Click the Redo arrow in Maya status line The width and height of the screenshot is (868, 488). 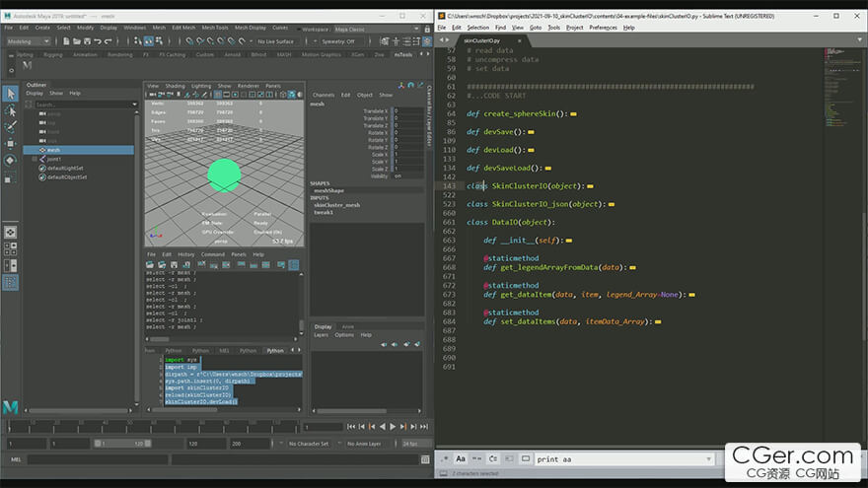(108, 41)
